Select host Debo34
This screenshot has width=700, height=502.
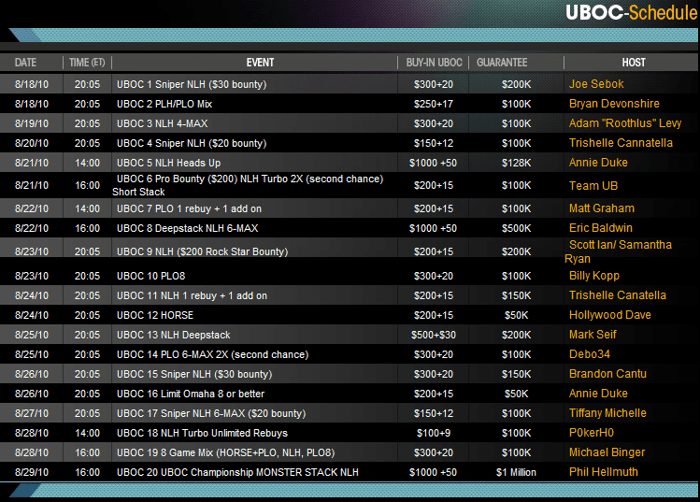(589, 354)
